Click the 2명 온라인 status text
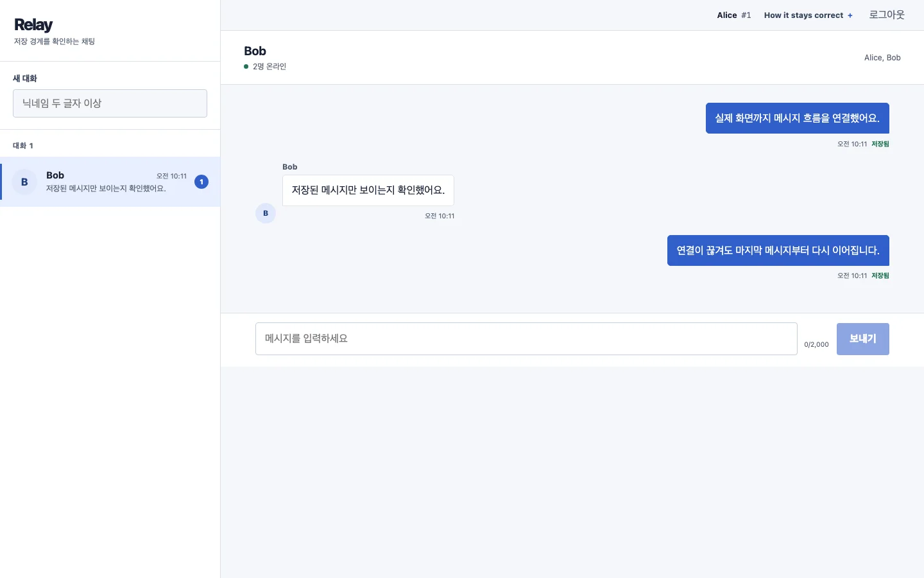Viewport: 924px width, 578px height. [x=269, y=66]
